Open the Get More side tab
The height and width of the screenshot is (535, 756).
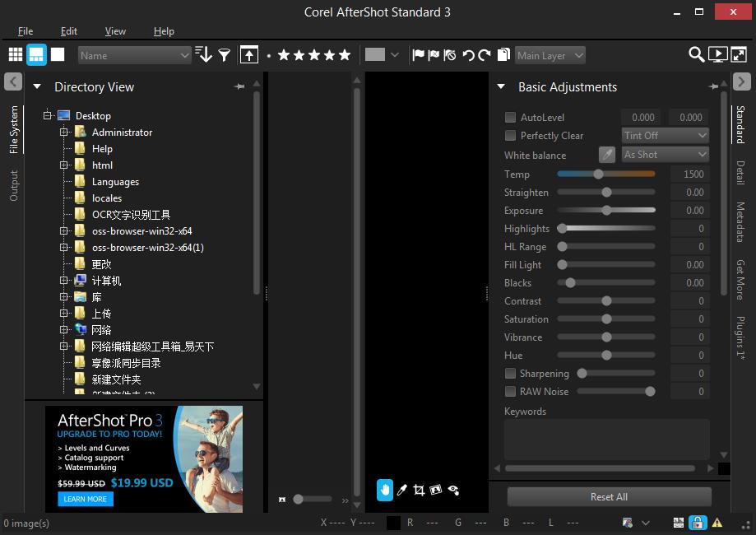click(x=740, y=280)
